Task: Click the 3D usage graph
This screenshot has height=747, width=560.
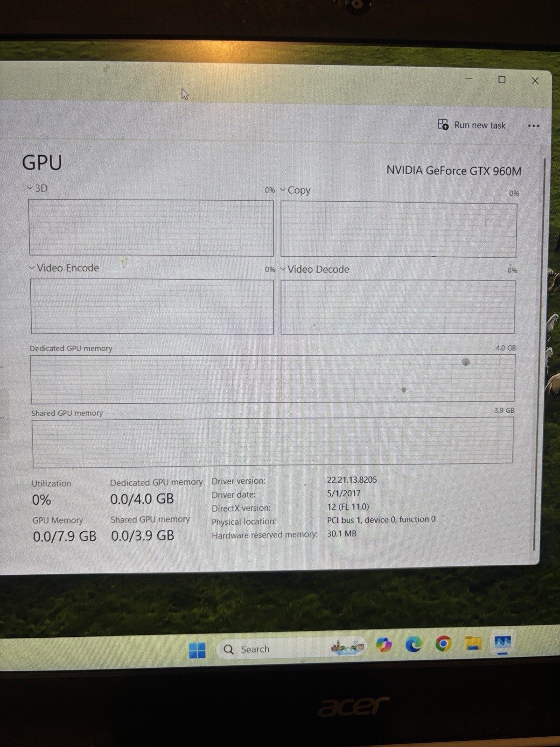Action: click(151, 228)
